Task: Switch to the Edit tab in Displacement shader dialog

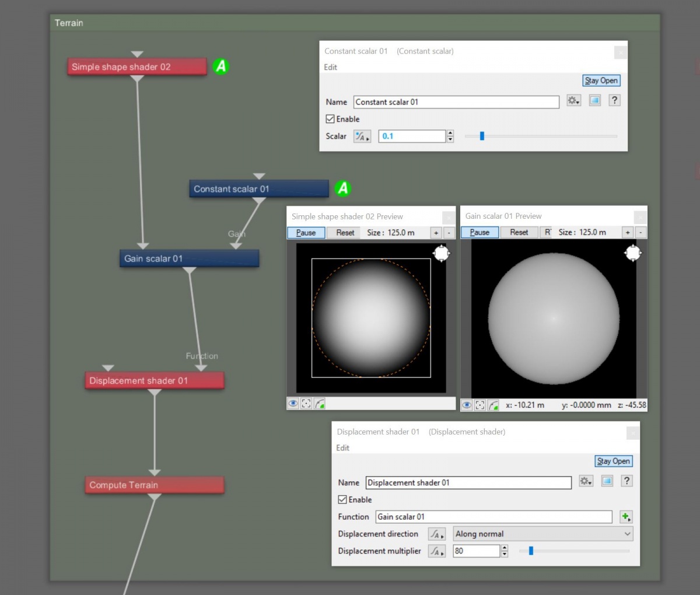Action: click(342, 447)
